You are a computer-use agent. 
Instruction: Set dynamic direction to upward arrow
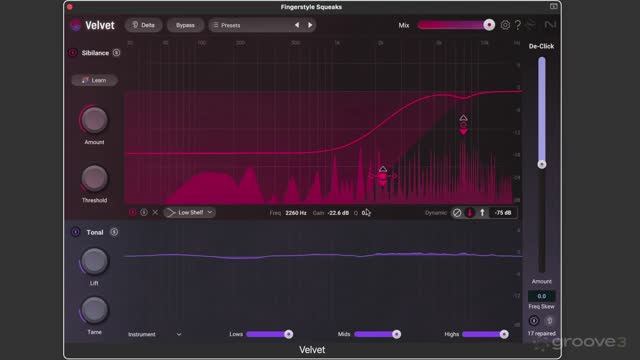pyautogui.click(x=482, y=213)
